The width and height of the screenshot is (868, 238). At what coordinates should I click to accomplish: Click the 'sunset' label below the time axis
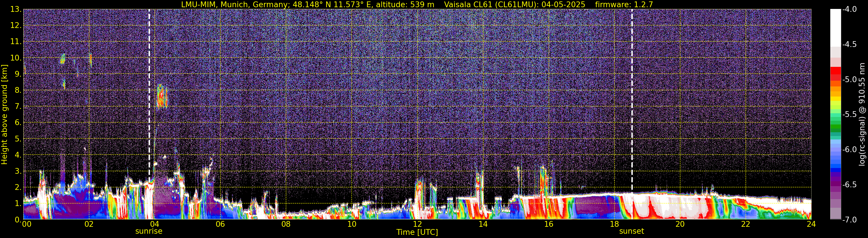coord(631,231)
